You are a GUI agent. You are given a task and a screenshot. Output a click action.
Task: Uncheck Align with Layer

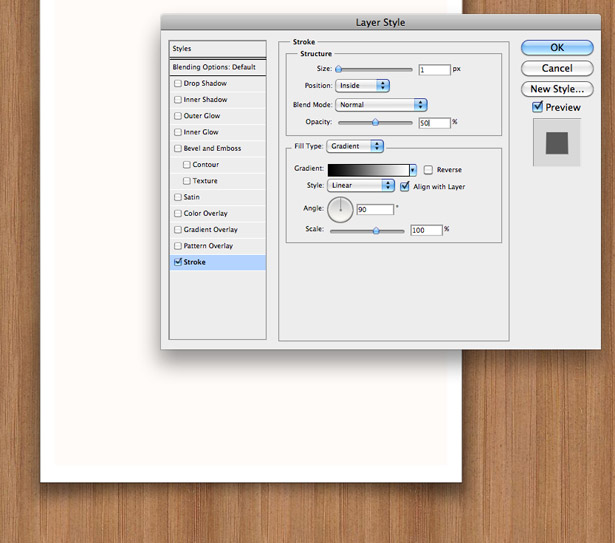coord(405,186)
